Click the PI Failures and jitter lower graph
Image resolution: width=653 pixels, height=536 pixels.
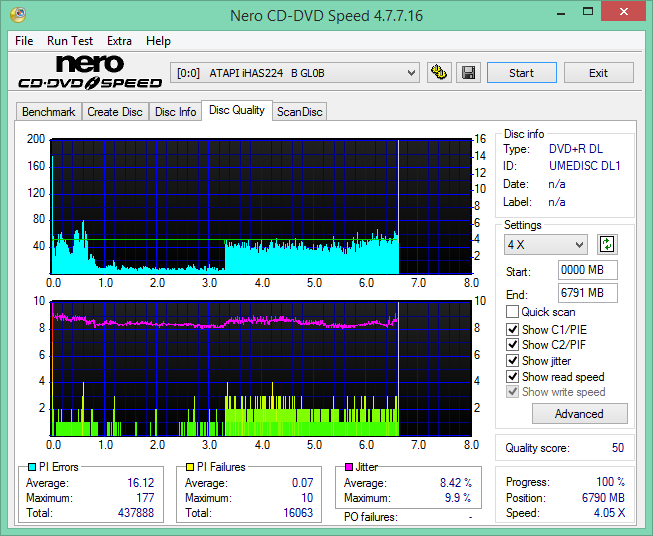(x=261, y=369)
